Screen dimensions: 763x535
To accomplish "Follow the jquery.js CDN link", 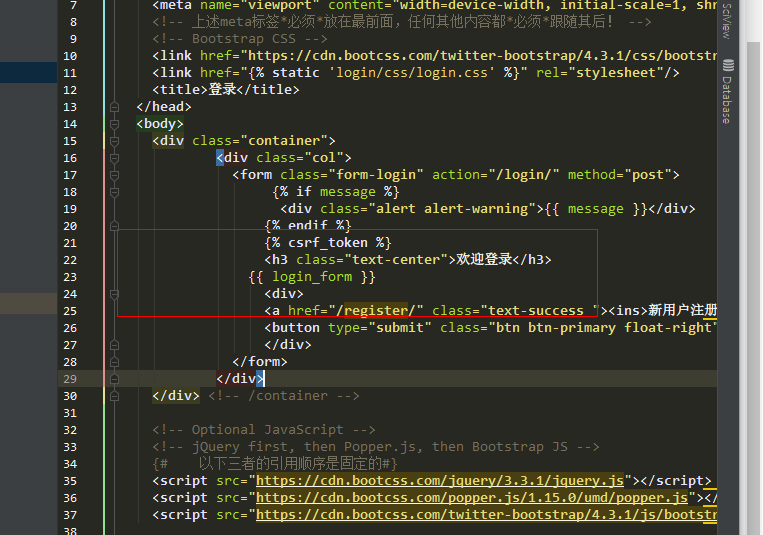I will 440,481.
